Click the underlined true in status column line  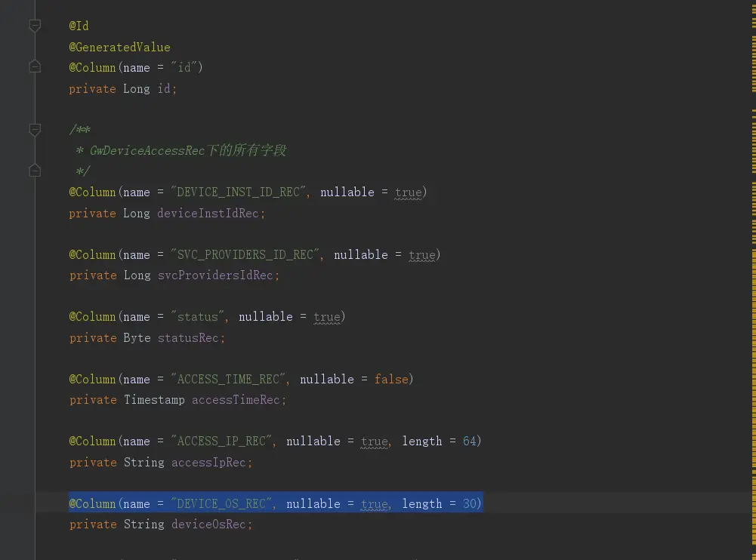point(327,317)
